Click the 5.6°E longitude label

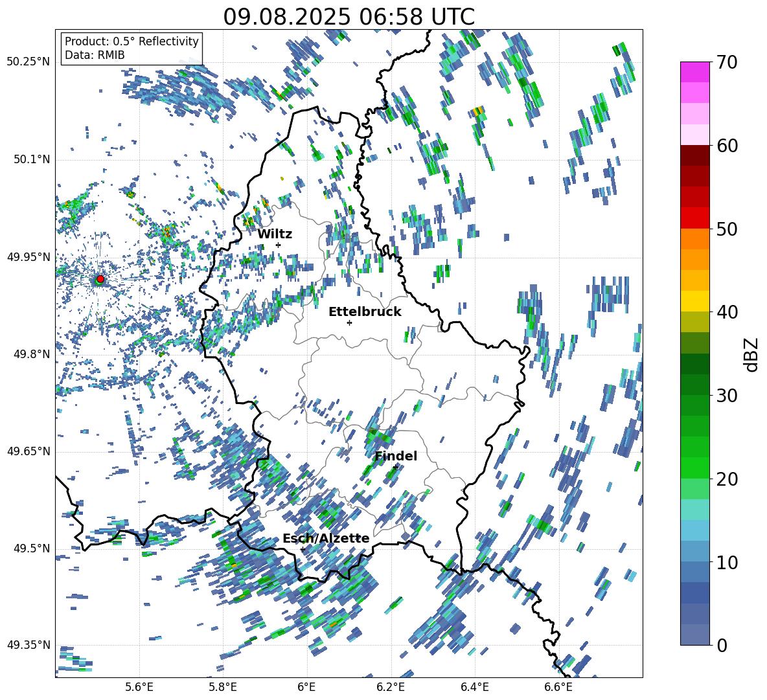click(139, 687)
